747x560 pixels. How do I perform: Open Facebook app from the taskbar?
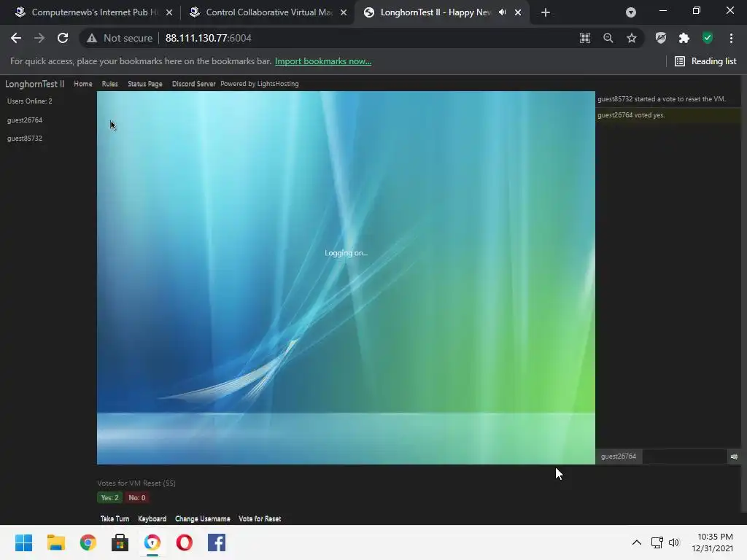coord(216,542)
